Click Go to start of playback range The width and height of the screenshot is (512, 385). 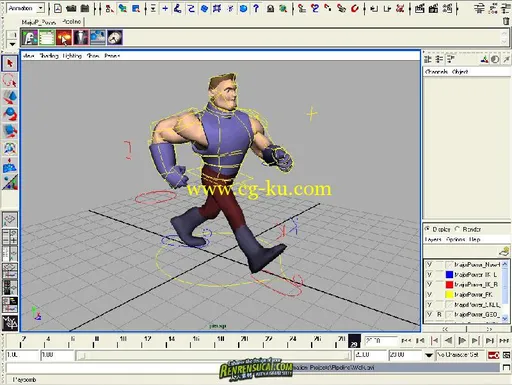[x=406, y=341]
